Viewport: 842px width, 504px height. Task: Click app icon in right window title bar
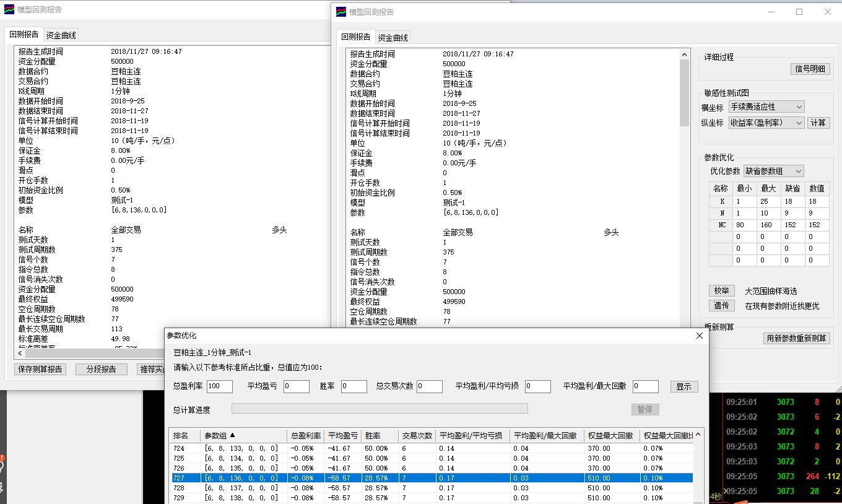[x=341, y=12]
